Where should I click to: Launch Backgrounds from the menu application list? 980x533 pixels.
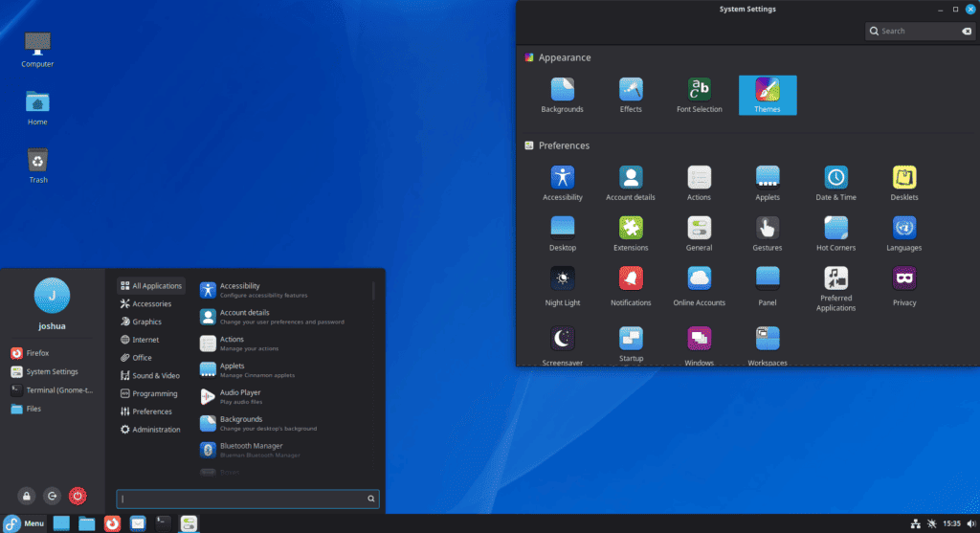pyautogui.click(x=284, y=423)
